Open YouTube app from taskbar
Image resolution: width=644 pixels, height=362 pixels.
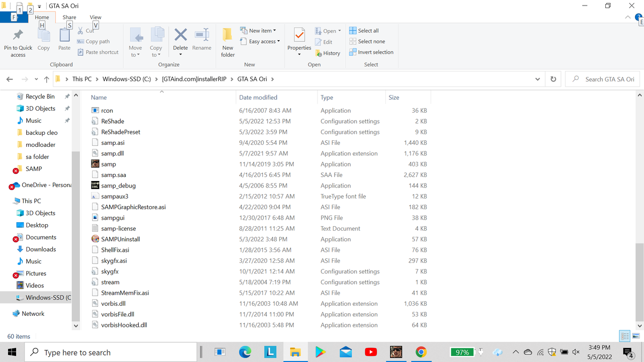coord(371,352)
